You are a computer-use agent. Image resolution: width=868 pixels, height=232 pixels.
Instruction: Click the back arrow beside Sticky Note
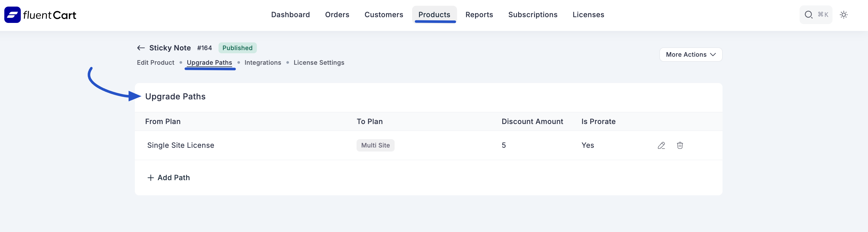(141, 48)
